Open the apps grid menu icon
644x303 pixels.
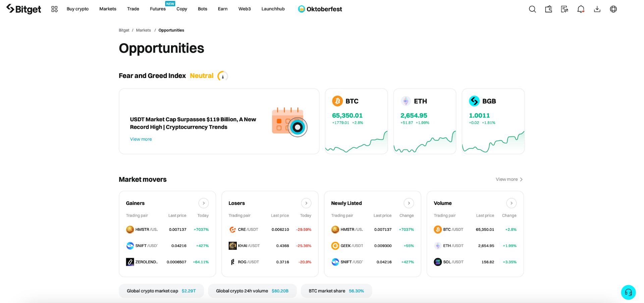point(54,9)
